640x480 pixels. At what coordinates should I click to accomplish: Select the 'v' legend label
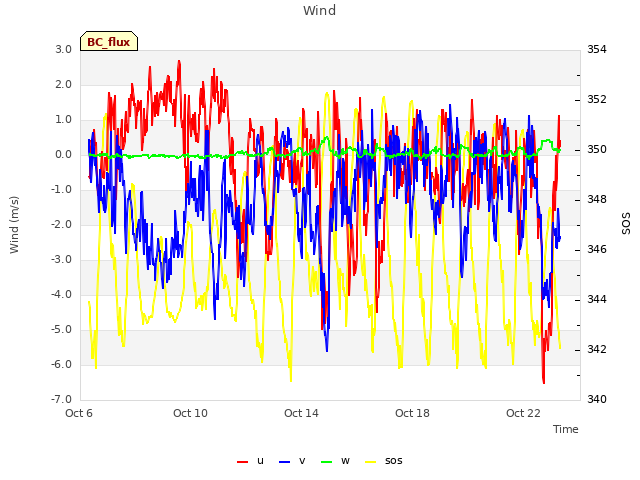tap(302, 461)
